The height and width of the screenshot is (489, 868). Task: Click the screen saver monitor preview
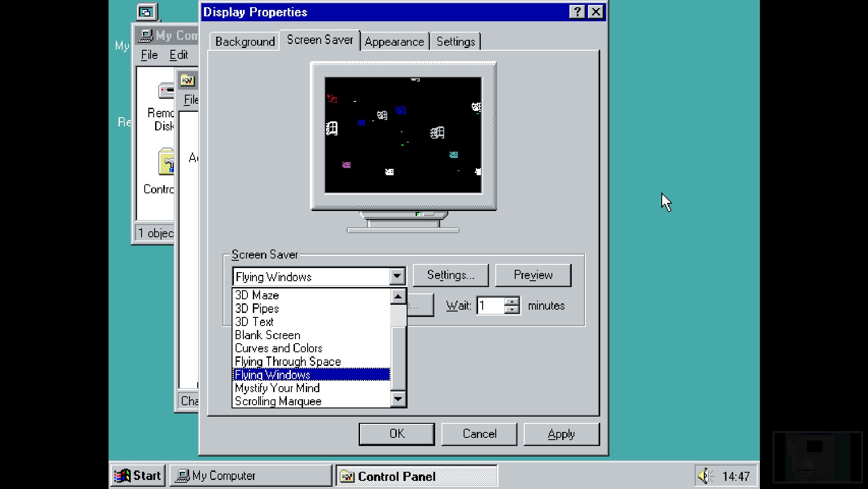click(x=403, y=135)
